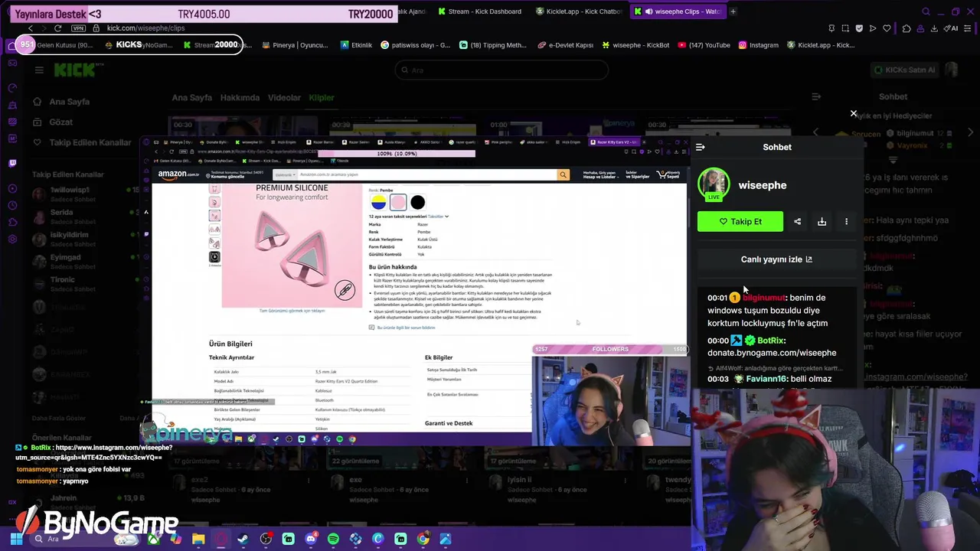Open Steam from taskbar
Screen dimensions: 980x551
pos(243,540)
